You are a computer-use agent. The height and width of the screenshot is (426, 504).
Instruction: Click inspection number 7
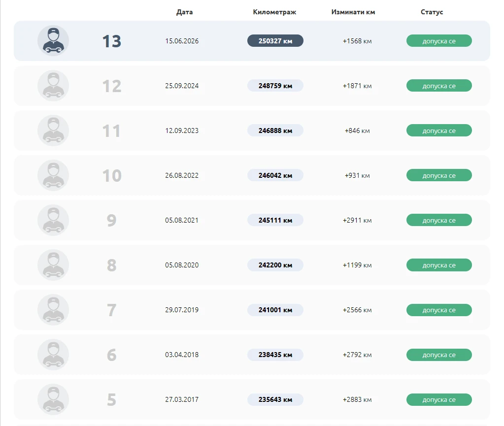[x=111, y=310]
